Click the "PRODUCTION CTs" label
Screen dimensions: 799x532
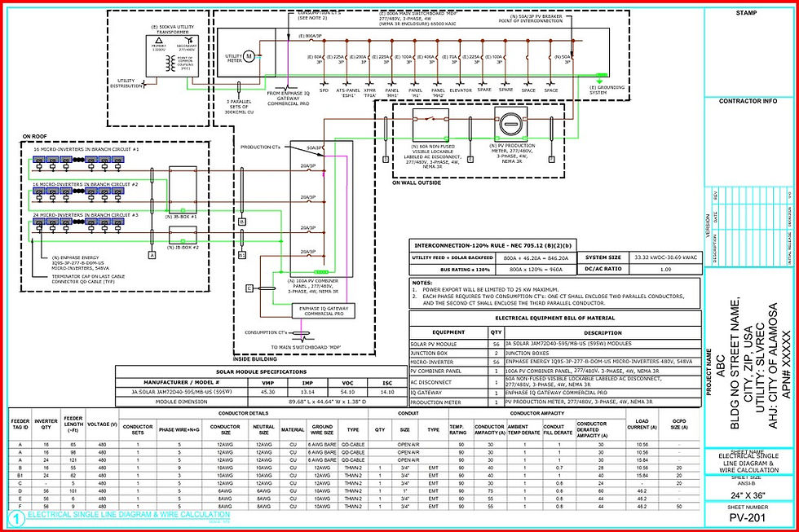point(260,147)
